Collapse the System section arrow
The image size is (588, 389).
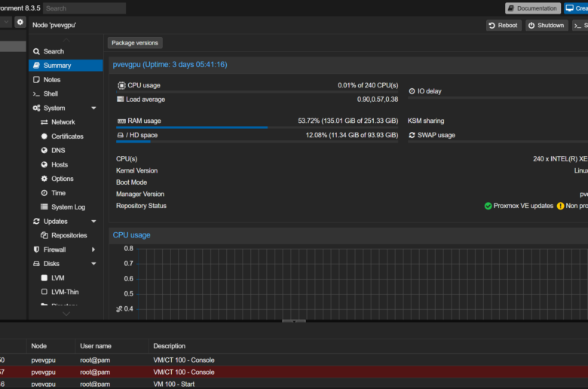pyautogui.click(x=93, y=108)
